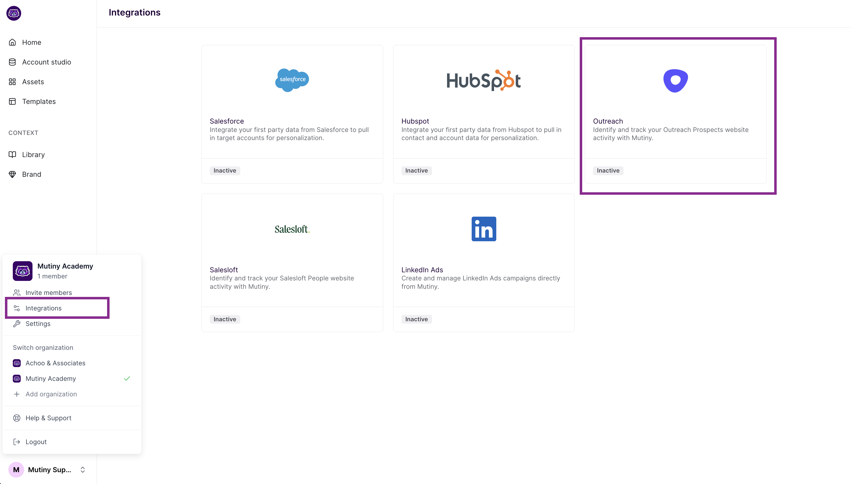
Task: Open Templates from the sidebar
Action: click(x=39, y=101)
